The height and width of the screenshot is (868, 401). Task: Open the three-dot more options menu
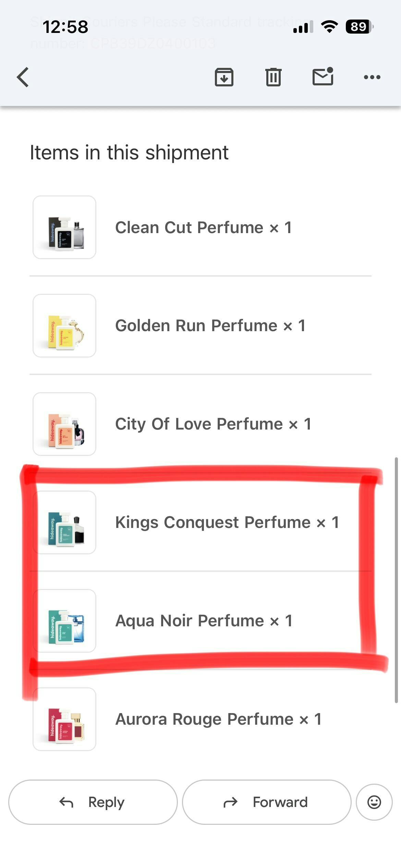tap(372, 77)
